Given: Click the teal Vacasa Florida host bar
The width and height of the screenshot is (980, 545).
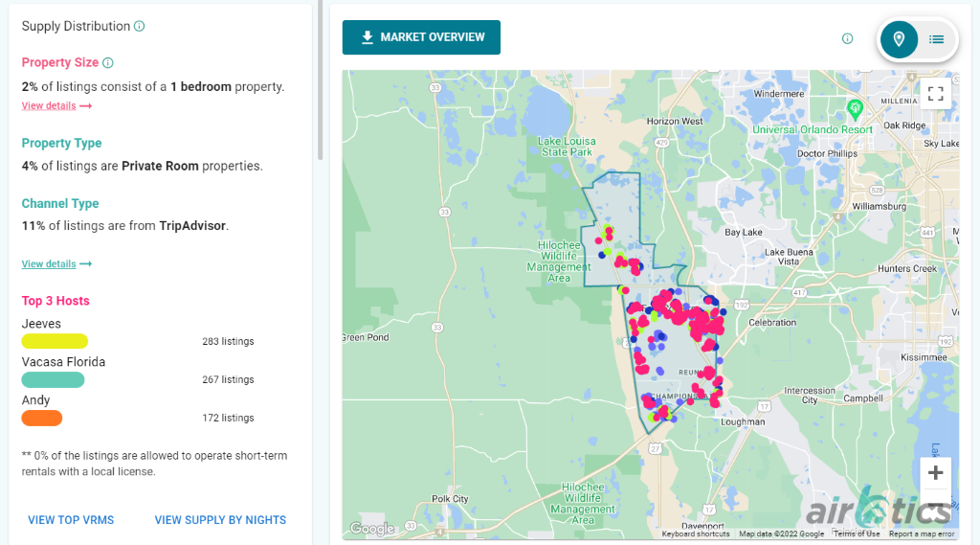Looking at the screenshot, I should click(x=54, y=380).
